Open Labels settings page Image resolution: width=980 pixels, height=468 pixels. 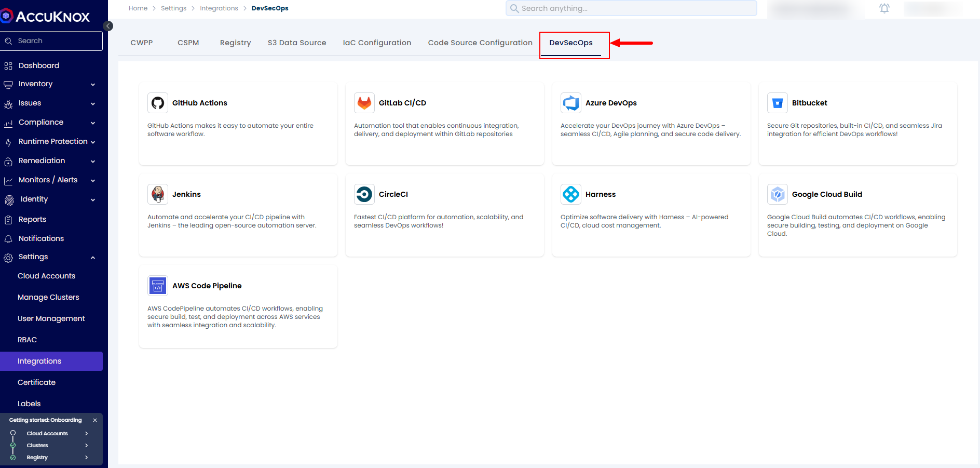click(x=29, y=404)
